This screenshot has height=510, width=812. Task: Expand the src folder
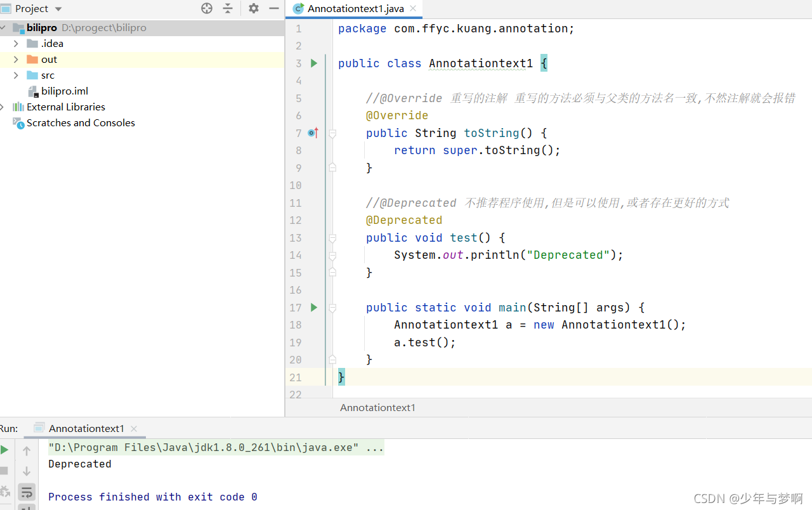pyautogui.click(x=16, y=75)
